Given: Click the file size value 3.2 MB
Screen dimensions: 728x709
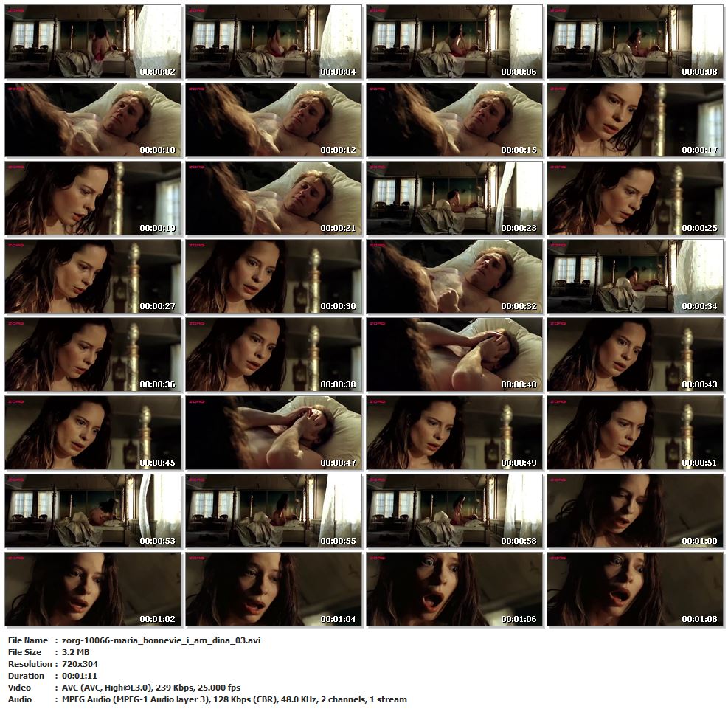Looking at the screenshot, I should click(x=76, y=652).
